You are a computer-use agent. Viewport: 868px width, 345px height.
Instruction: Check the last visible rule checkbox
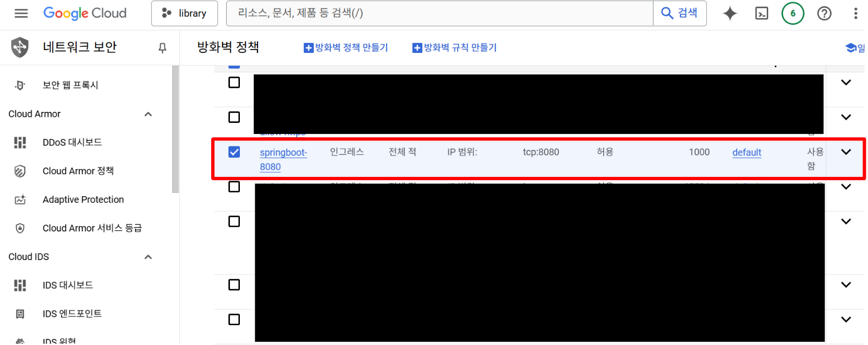pos(234,320)
